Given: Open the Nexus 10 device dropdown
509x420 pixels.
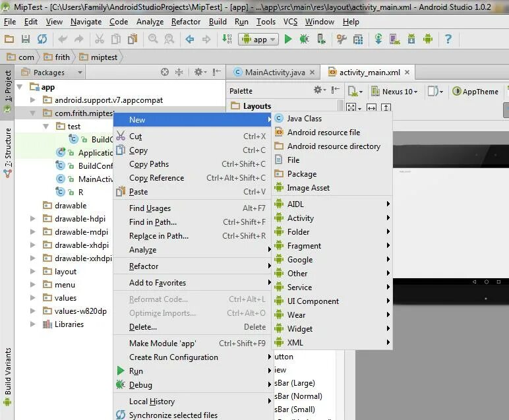Looking at the screenshot, I should point(394,92).
